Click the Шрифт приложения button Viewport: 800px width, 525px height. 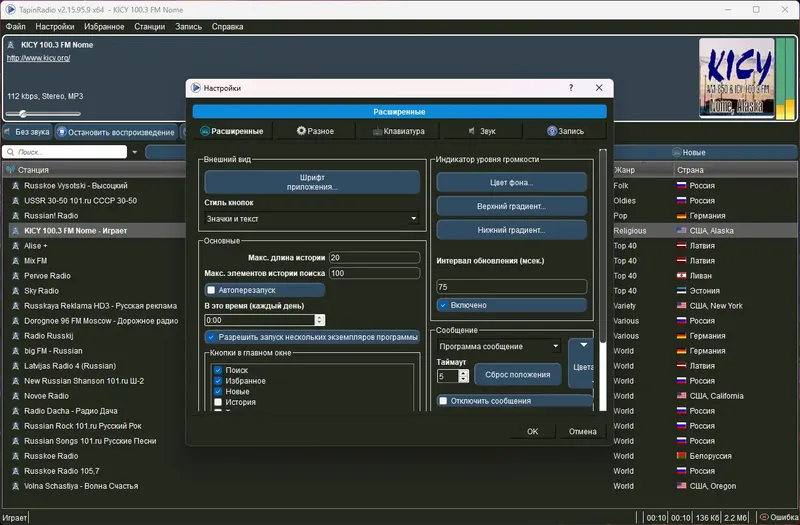[x=312, y=182]
